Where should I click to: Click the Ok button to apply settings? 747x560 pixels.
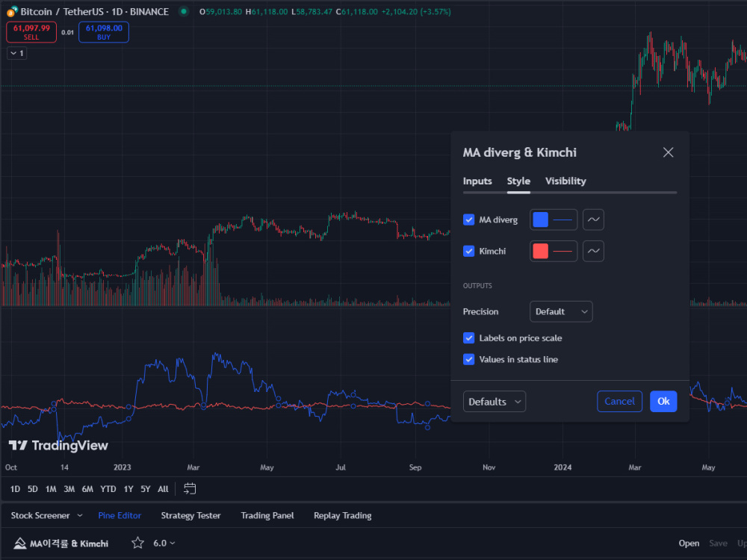[663, 401]
